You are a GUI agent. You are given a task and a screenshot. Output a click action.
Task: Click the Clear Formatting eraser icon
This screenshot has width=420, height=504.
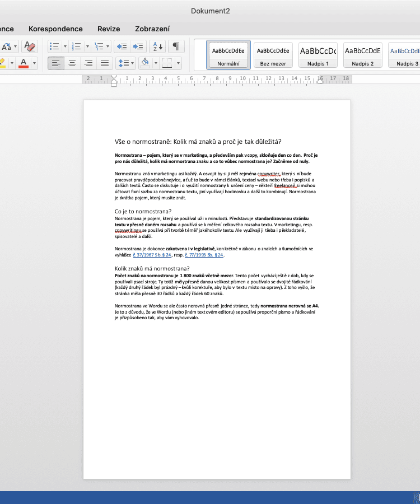pyautogui.click(x=29, y=46)
